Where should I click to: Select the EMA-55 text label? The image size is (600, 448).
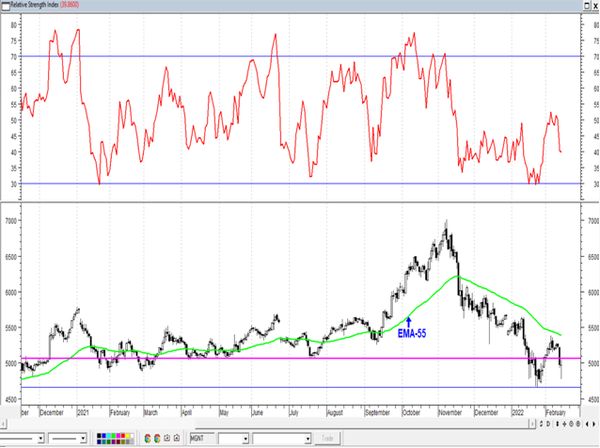pyautogui.click(x=411, y=331)
